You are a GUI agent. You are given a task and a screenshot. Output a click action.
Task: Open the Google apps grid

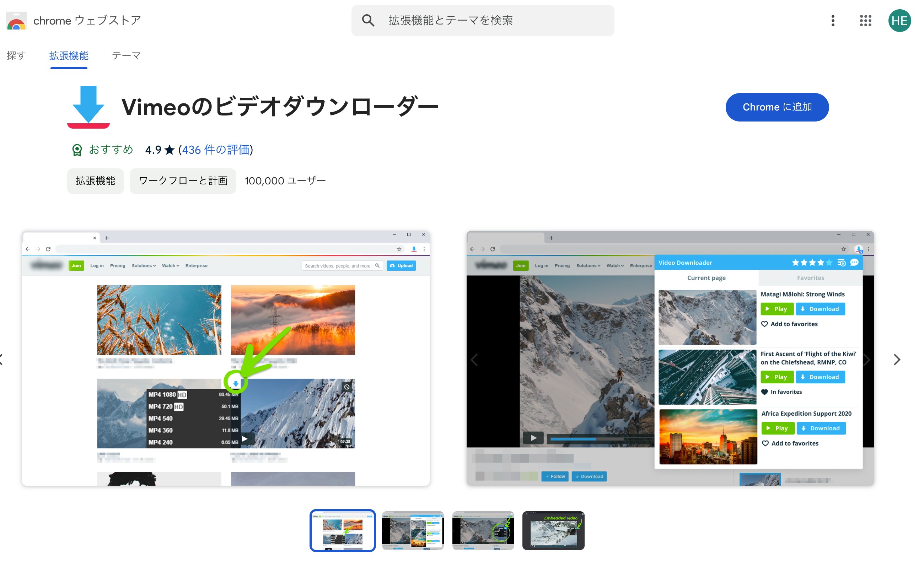(865, 21)
